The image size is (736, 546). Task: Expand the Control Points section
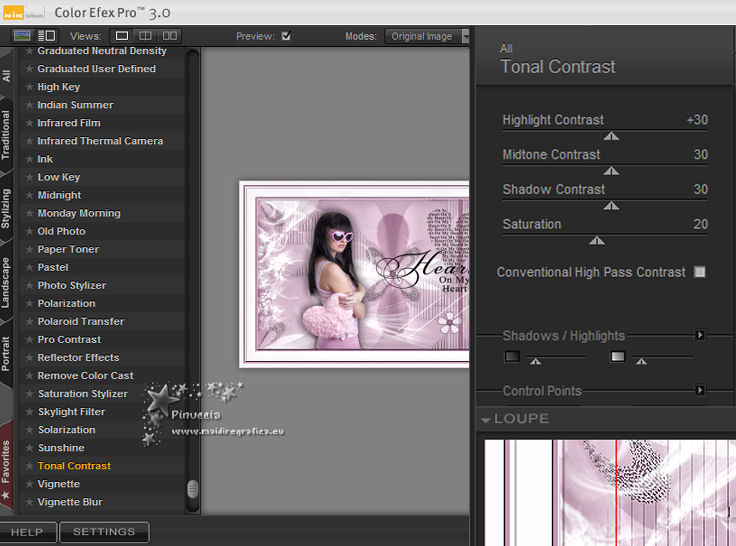pyautogui.click(x=700, y=390)
